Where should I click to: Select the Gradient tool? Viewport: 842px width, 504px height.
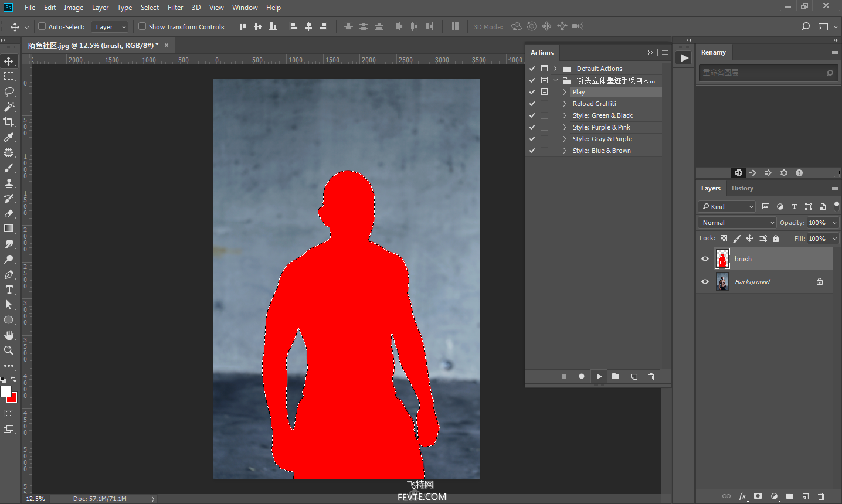(9, 229)
